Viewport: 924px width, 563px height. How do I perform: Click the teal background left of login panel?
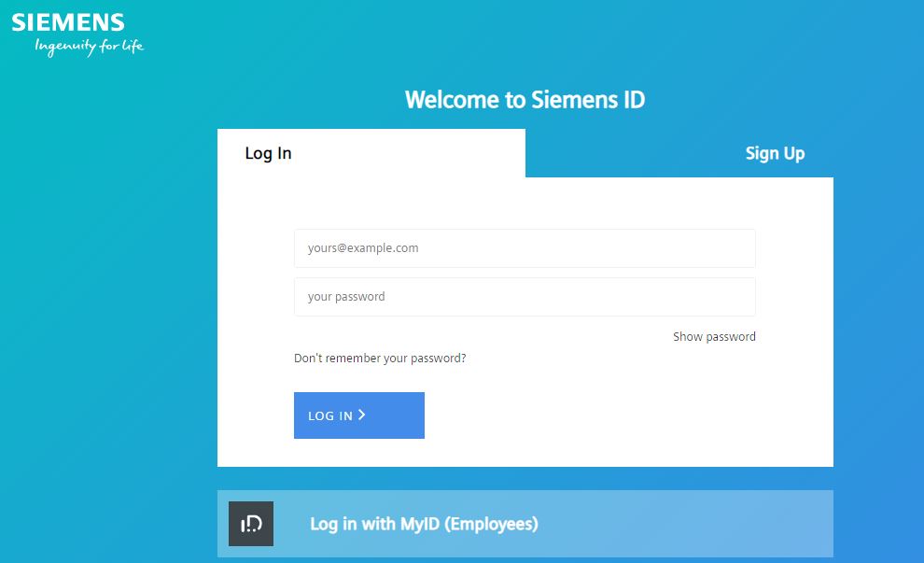coord(106,295)
